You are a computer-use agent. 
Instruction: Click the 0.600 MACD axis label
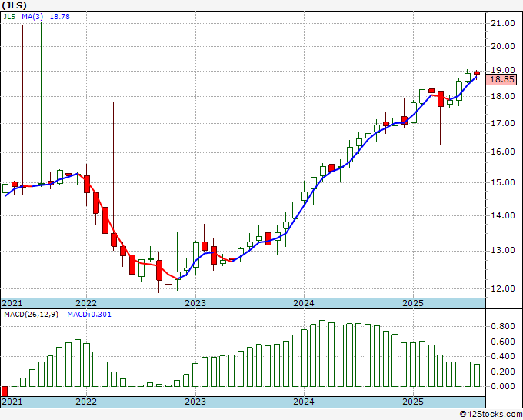click(x=503, y=342)
